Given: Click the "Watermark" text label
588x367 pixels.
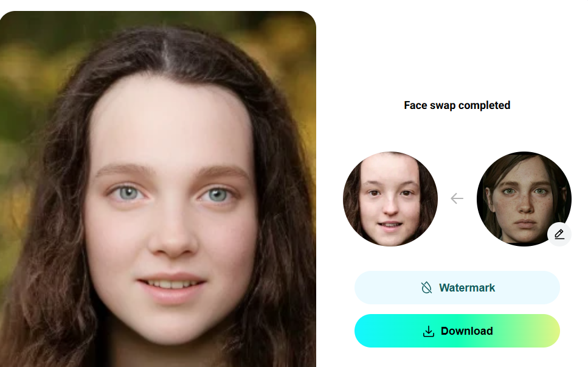Looking at the screenshot, I should [x=467, y=288].
